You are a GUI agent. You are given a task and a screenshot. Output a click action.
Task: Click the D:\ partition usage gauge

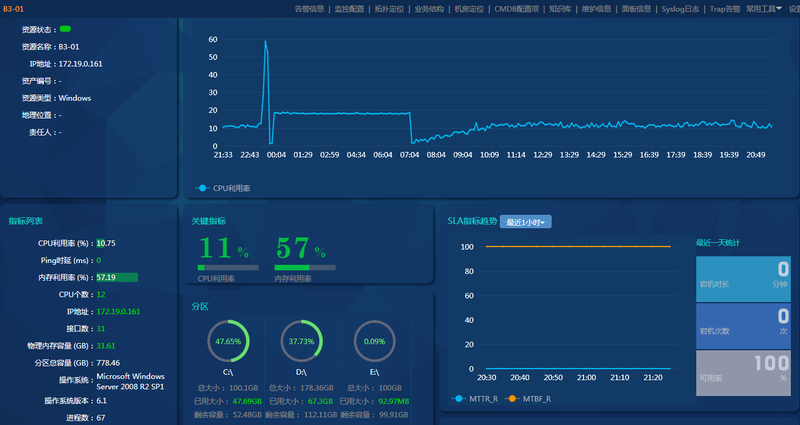coord(301,342)
